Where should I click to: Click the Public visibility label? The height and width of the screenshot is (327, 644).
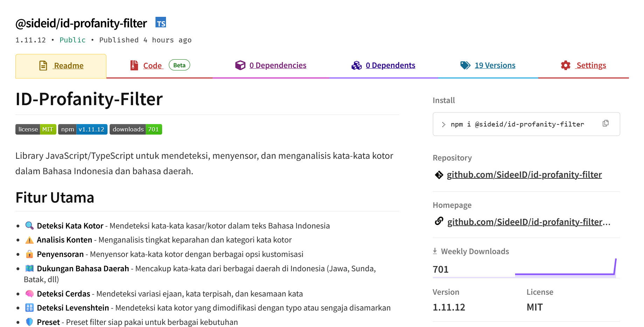[72, 40]
